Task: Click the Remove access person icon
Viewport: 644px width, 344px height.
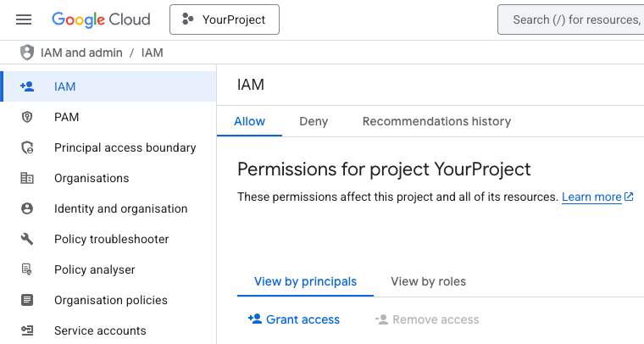Action: (x=381, y=319)
